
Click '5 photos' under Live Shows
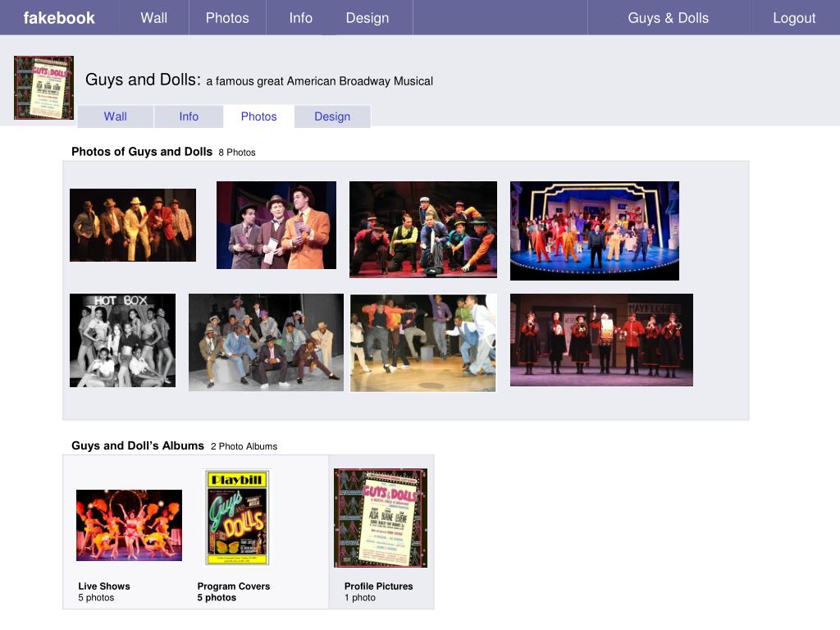pyautogui.click(x=96, y=597)
